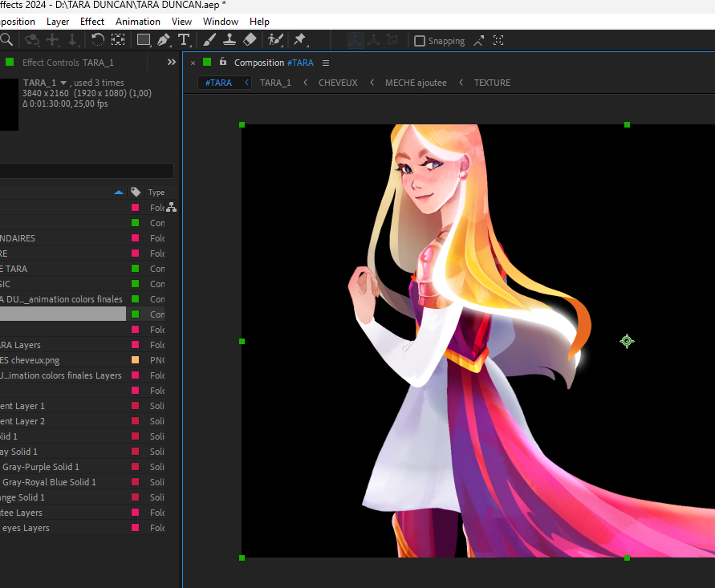Open the Effect menu
The height and width of the screenshot is (588, 715).
[92, 22]
